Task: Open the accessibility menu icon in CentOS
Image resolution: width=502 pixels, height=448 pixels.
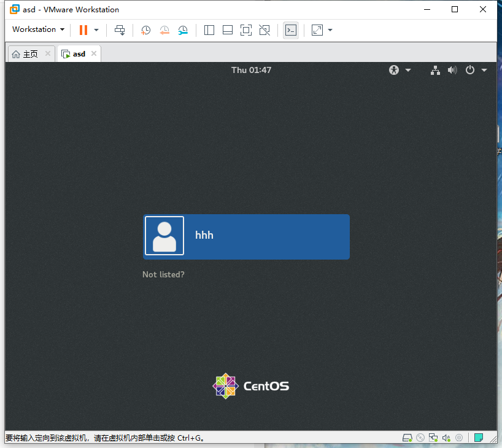Action: click(394, 70)
